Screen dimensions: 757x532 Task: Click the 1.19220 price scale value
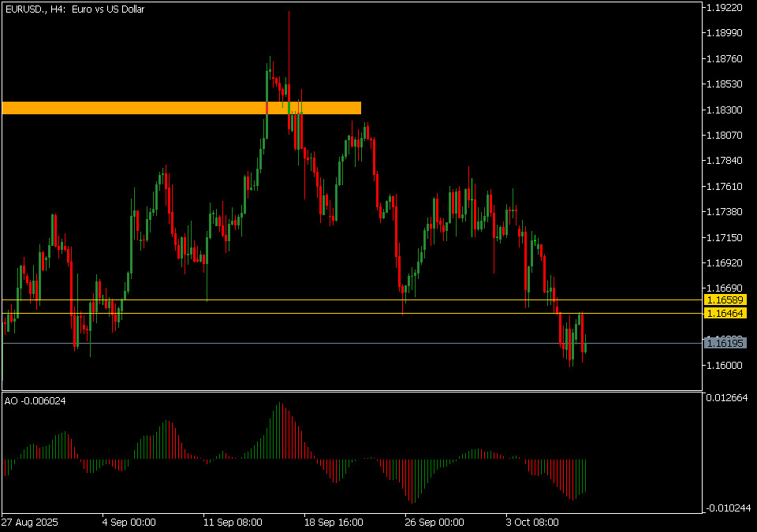pyautogui.click(x=724, y=8)
